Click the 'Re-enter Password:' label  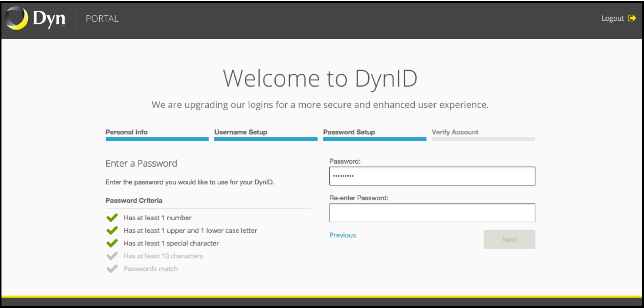pos(359,198)
